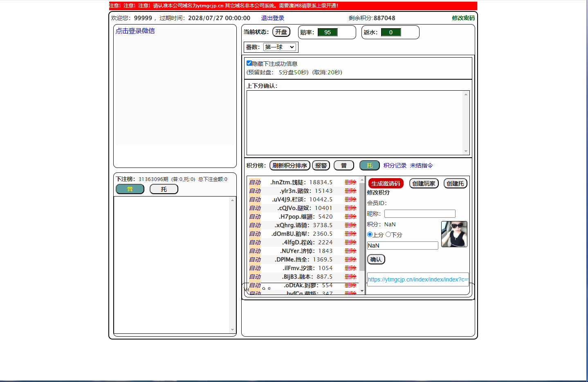This screenshot has height=382, width=588.
Task: Select the .NUYer player entry with 1843
Action: (306, 251)
